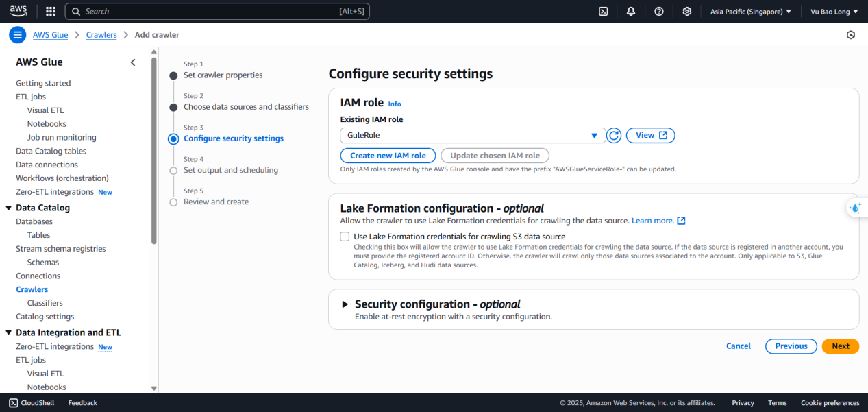This screenshot has width=868, height=412.
Task: Cancel the add crawler wizard
Action: (739, 346)
